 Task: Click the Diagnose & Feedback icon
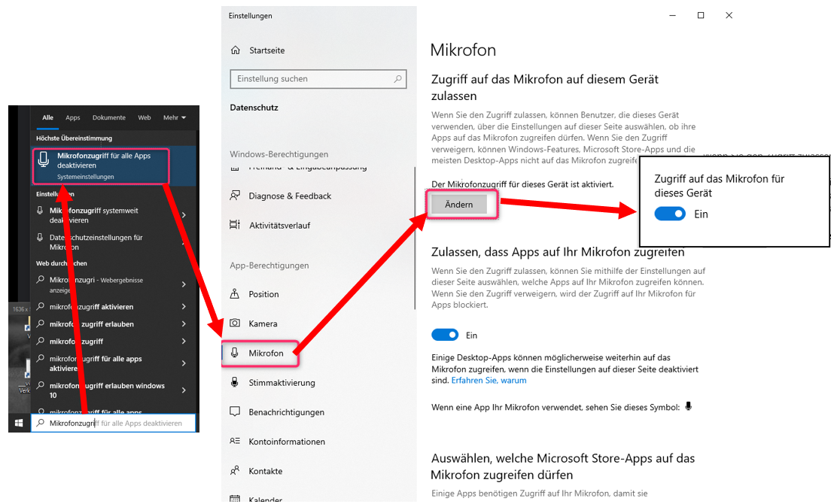[235, 196]
